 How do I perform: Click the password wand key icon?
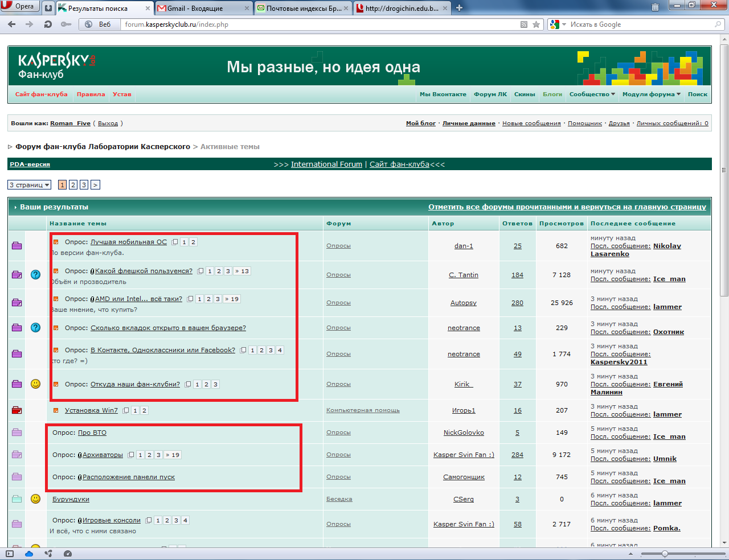click(66, 24)
